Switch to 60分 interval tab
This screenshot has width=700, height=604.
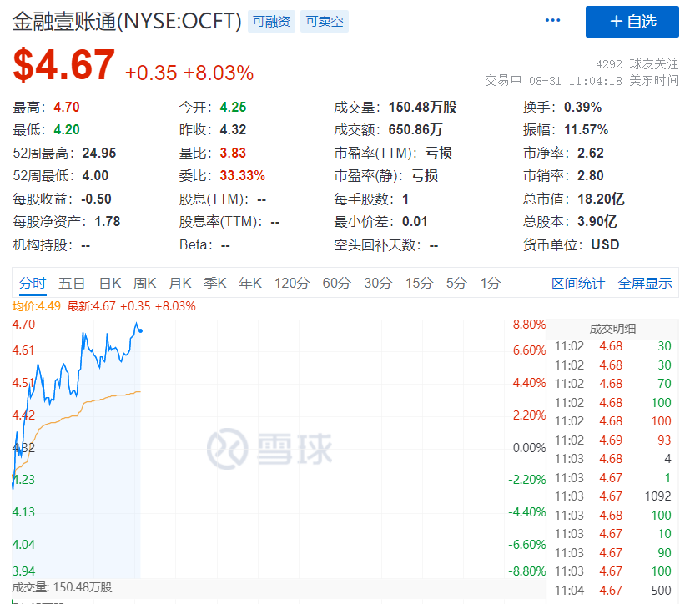(336, 284)
